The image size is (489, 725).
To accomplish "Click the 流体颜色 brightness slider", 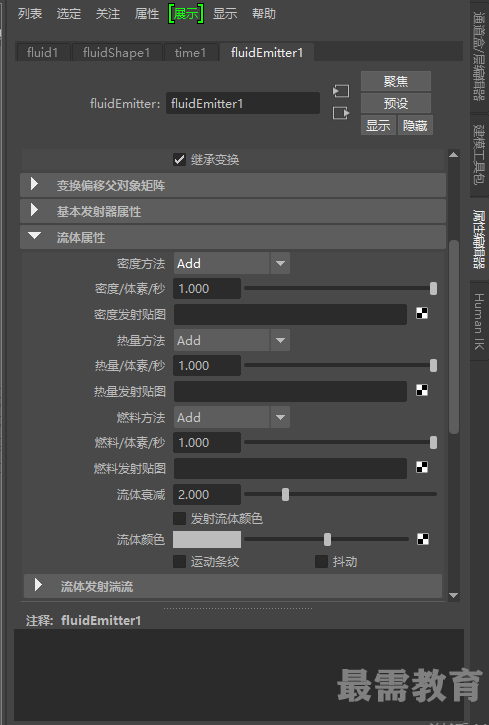I will pos(326,539).
